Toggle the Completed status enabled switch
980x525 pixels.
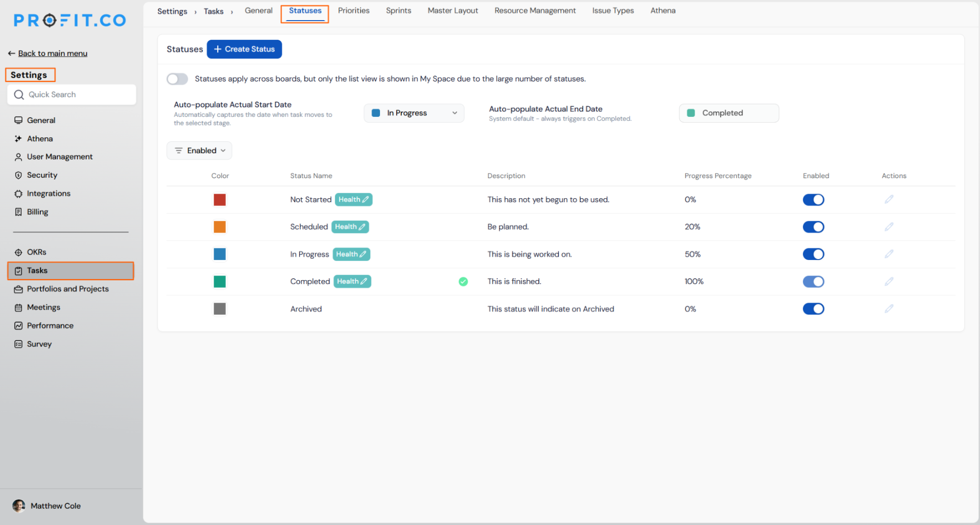[813, 282]
